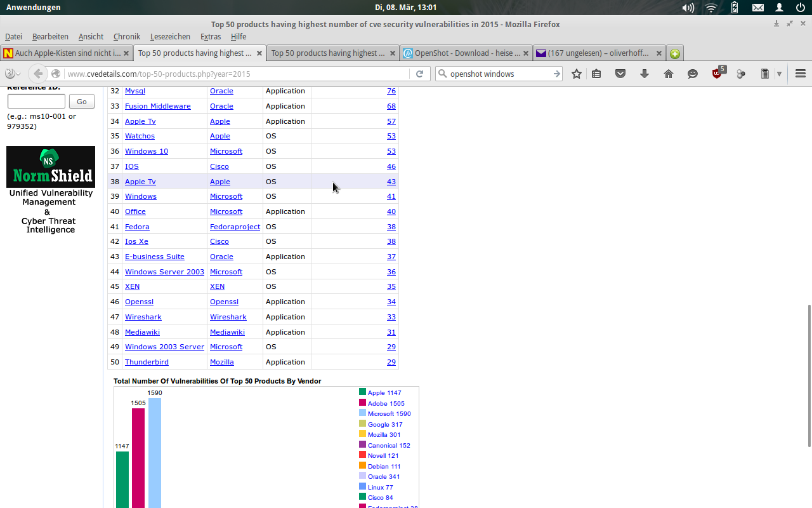Open new tab with green plus
This screenshot has width=812, height=508.
coord(675,54)
